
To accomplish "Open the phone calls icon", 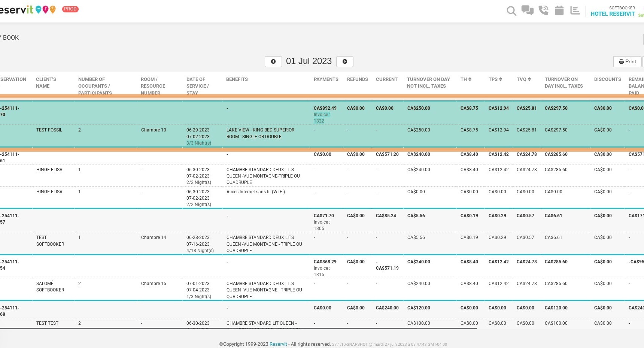I will pyautogui.click(x=543, y=10).
